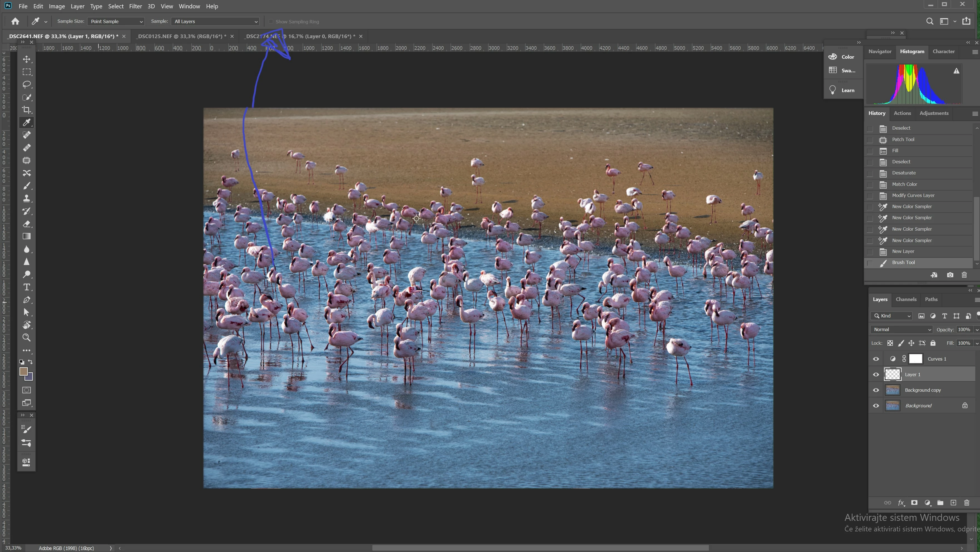Image resolution: width=980 pixels, height=552 pixels.
Task: Select the Crop tool
Action: (27, 110)
